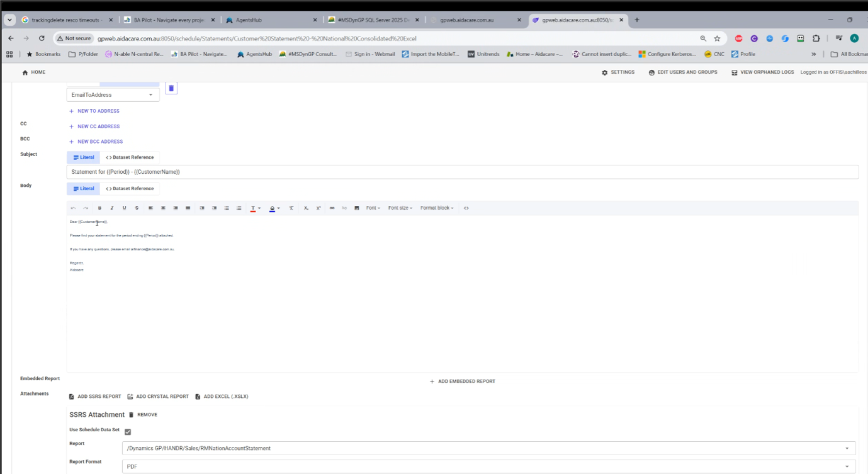Click into the Subject text field
This screenshot has width=868, height=474.
463,172
